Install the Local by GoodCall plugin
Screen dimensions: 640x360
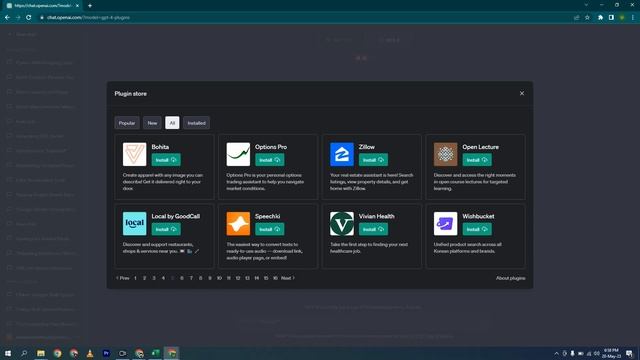pyautogui.click(x=166, y=229)
